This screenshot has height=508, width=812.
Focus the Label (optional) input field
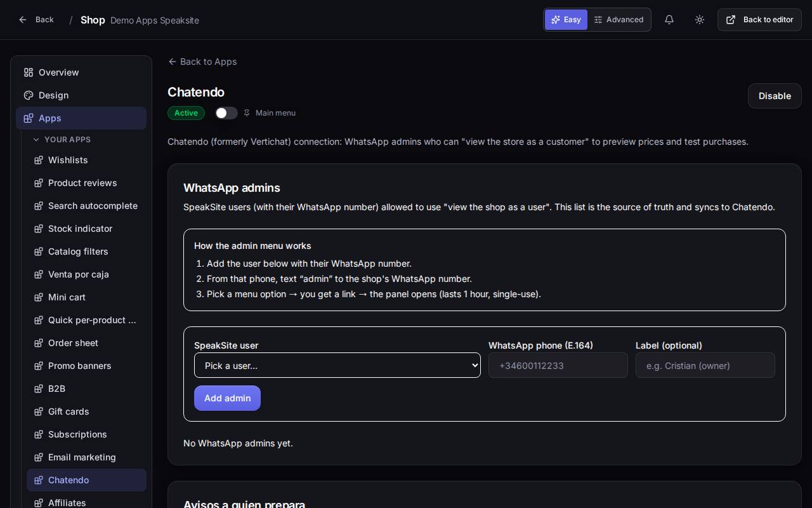coord(705,365)
